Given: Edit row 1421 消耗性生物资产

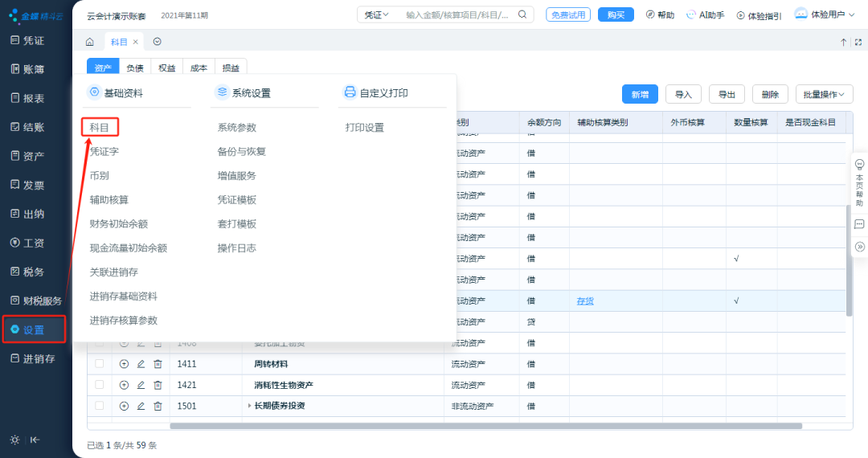Looking at the screenshot, I should tap(141, 385).
